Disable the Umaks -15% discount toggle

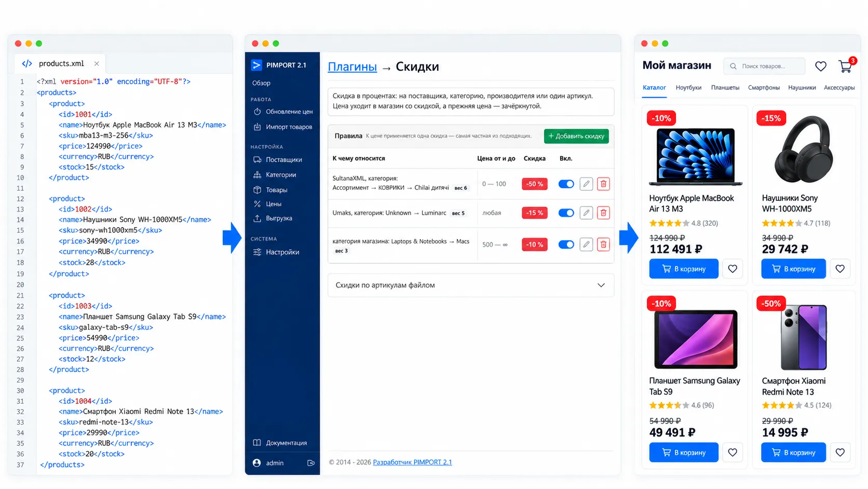click(x=566, y=213)
